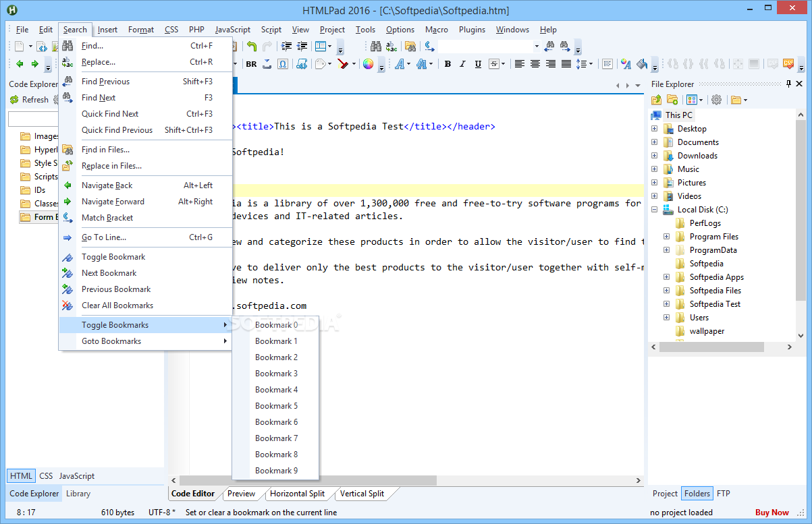This screenshot has height=524, width=812.
Task: Click the Replace icon in the toolbar
Action: click(391, 47)
